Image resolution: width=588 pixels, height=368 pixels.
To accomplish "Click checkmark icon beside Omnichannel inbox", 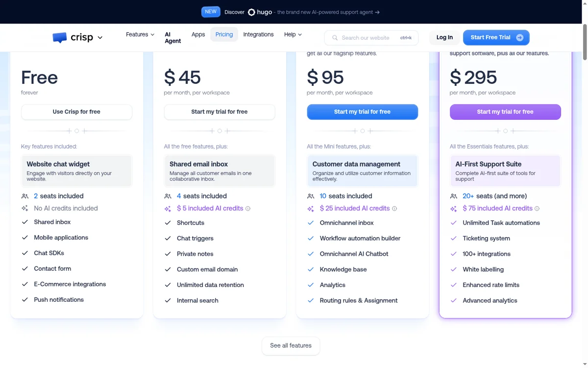I will pyautogui.click(x=311, y=223).
